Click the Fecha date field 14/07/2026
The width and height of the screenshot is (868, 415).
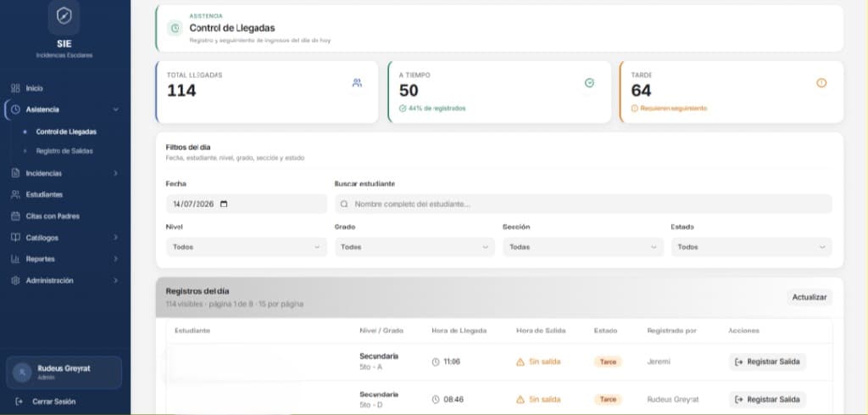247,204
